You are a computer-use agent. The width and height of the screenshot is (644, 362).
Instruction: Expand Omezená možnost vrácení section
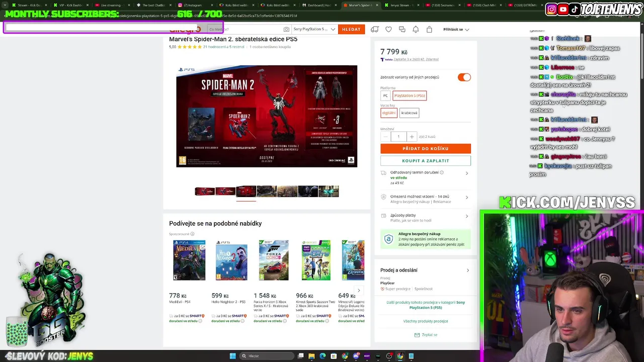(466, 198)
